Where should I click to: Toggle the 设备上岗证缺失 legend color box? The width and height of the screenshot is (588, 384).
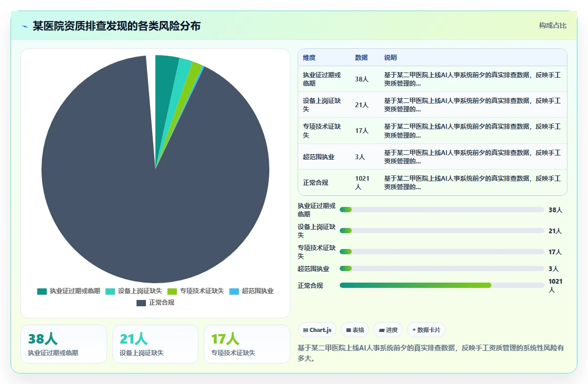tap(110, 292)
